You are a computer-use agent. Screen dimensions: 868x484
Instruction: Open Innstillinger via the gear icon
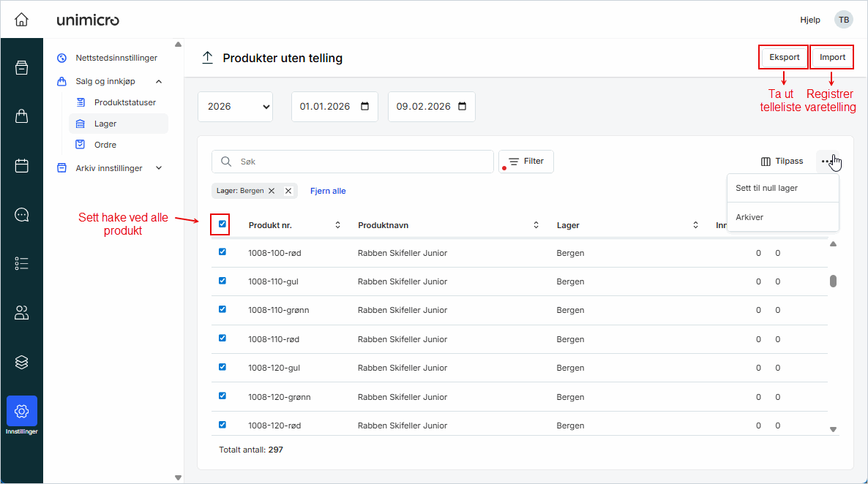21,412
